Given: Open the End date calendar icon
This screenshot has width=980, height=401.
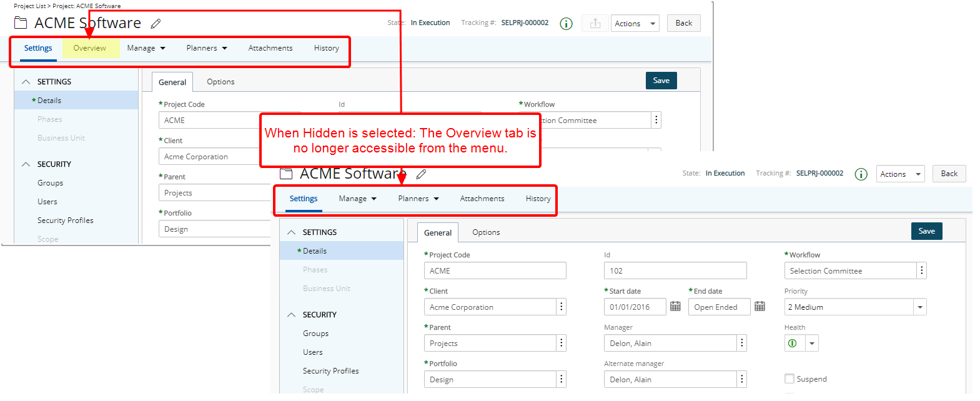Looking at the screenshot, I should click(x=760, y=306).
